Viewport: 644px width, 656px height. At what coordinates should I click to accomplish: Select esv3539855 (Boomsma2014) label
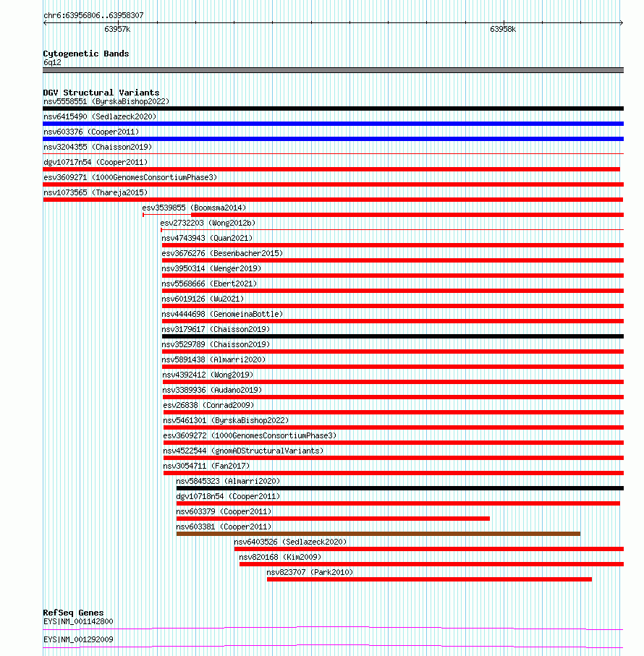[194, 208]
